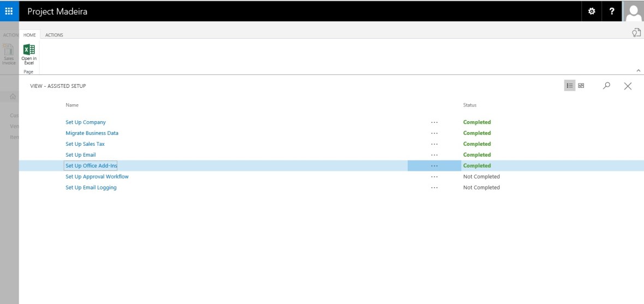Open the Set Up Approval Workflow link

(x=97, y=177)
